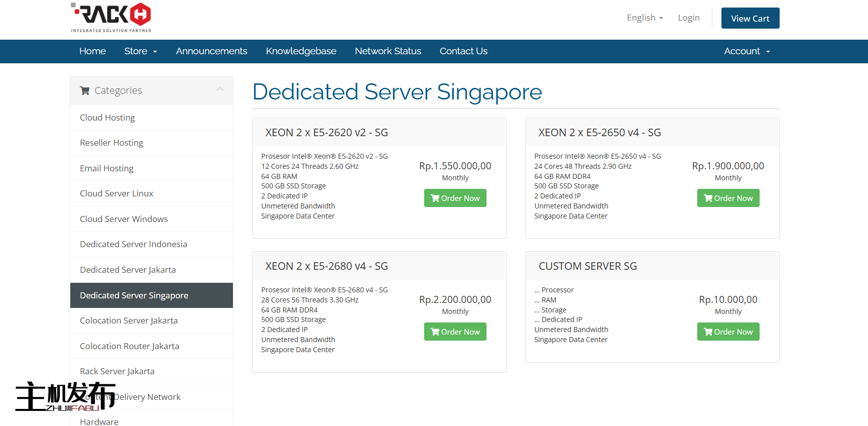This screenshot has height=426, width=868.
Task: Select Dedicated Server Jakarta category
Action: click(x=128, y=270)
